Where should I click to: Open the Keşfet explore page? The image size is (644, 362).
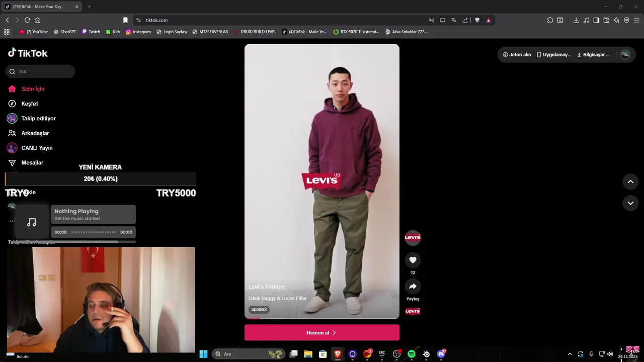(x=30, y=104)
